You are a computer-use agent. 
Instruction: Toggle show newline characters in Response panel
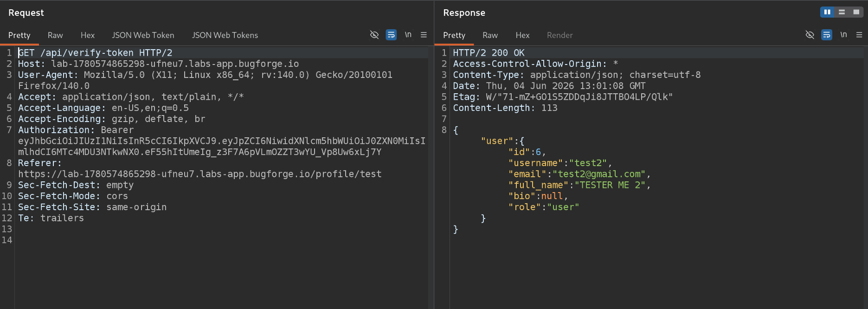coord(844,35)
